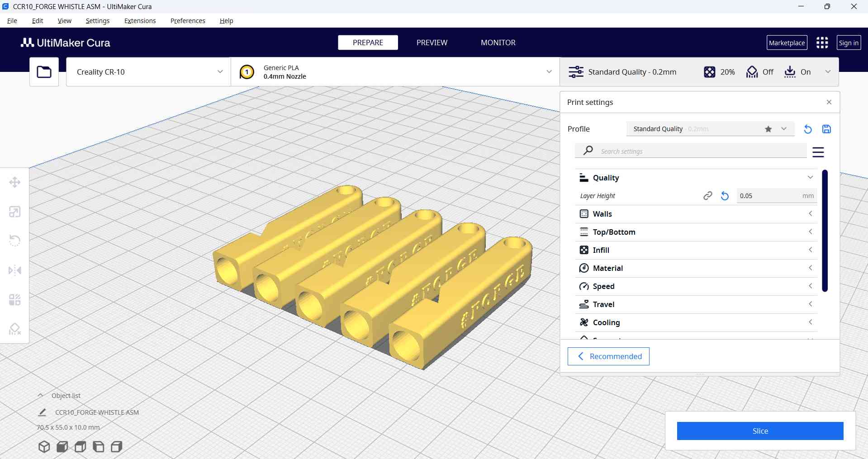This screenshot has height=459, width=868.
Task: Open the Settings menu
Action: (97, 21)
